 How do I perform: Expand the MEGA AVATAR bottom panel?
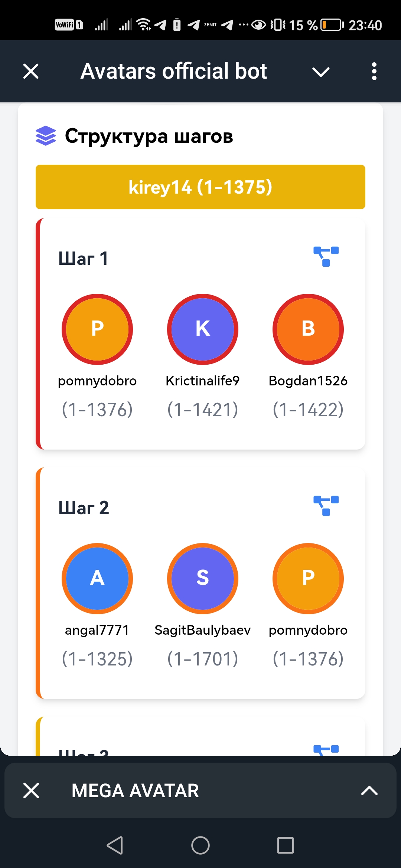369,790
